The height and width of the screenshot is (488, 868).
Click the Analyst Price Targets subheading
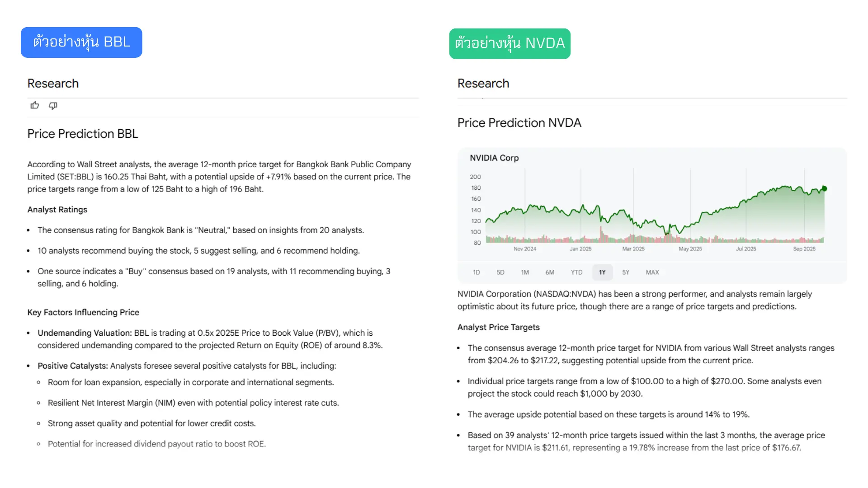tap(498, 327)
